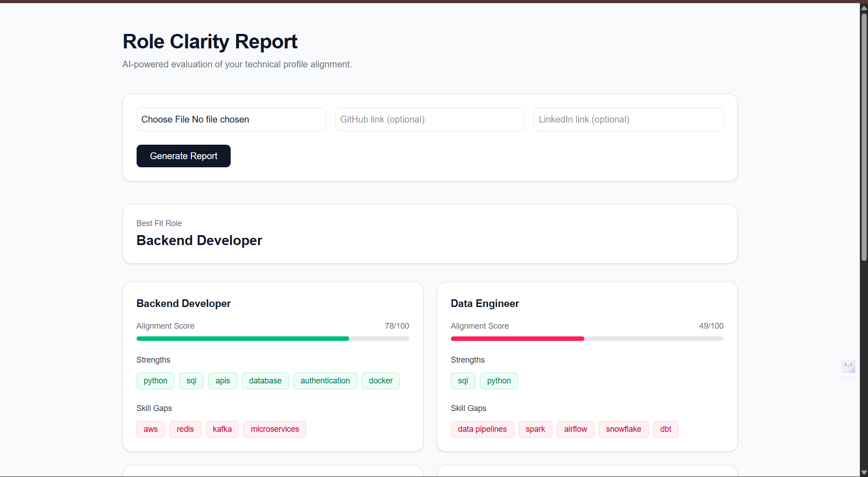Viewport: 868px width, 477px height.
Task: Click the 49/100 score value
Action: (711, 326)
